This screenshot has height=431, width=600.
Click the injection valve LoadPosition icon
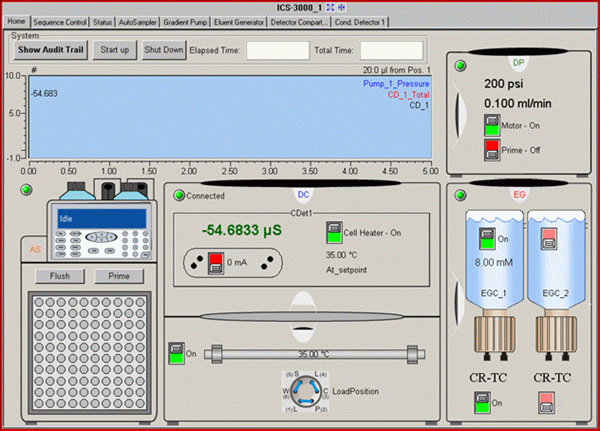pos(305,391)
